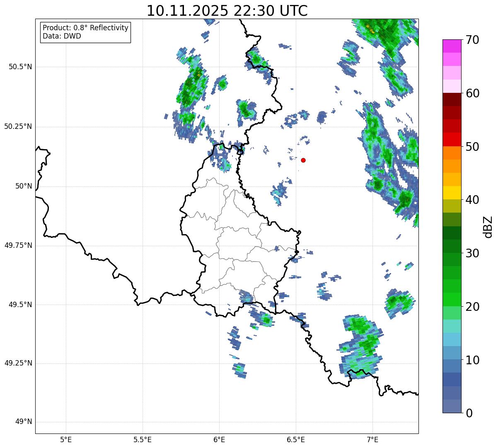Viewport: 498px width, 448px height.
Task: Click the colorbar value '0'
Action: [469, 413]
